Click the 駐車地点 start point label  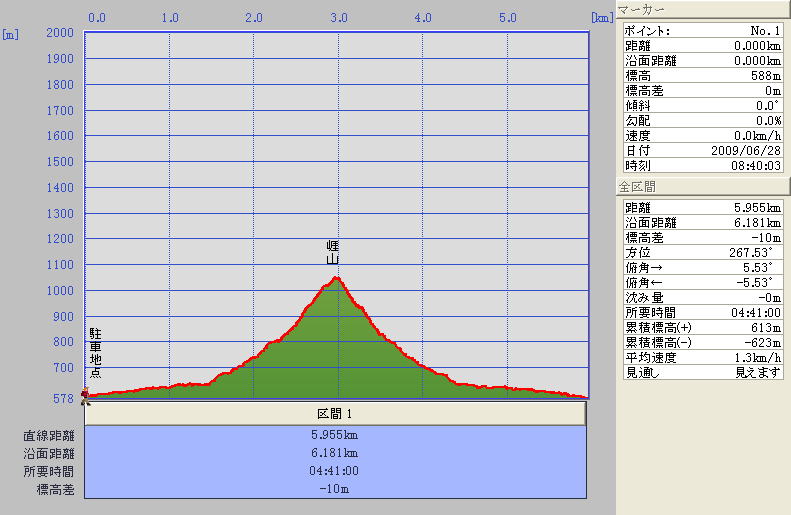click(95, 353)
